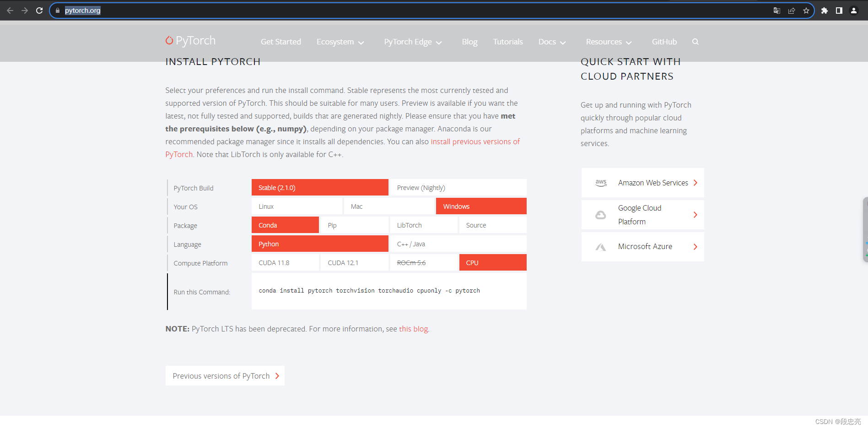Expand the Ecosystem dropdown menu

(x=340, y=42)
